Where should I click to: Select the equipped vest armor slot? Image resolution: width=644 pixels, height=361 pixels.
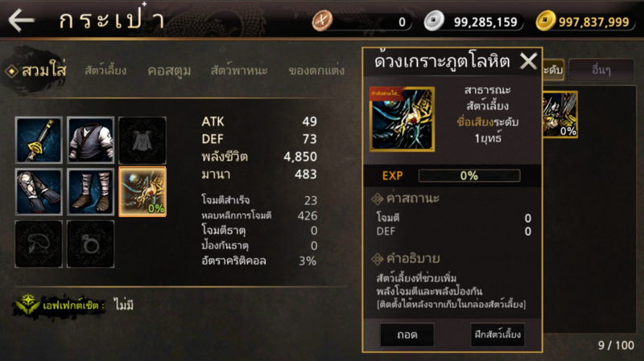coord(90,140)
